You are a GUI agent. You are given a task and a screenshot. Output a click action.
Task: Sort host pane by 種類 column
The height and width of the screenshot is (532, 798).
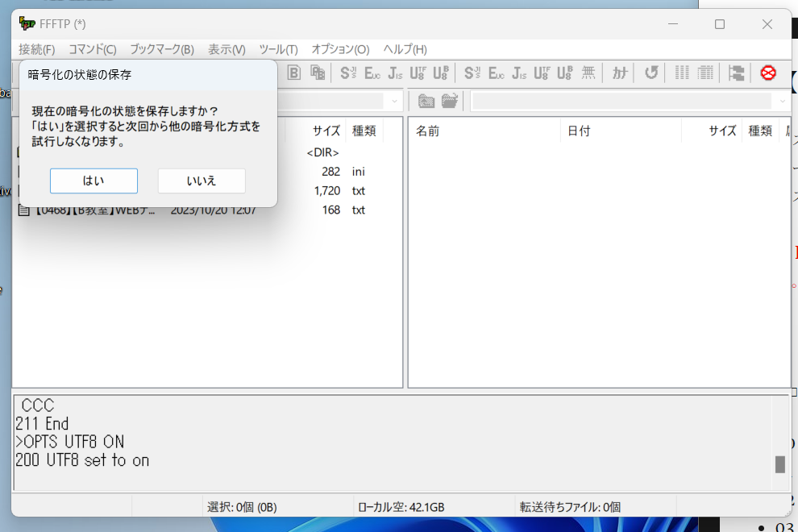(760, 131)
